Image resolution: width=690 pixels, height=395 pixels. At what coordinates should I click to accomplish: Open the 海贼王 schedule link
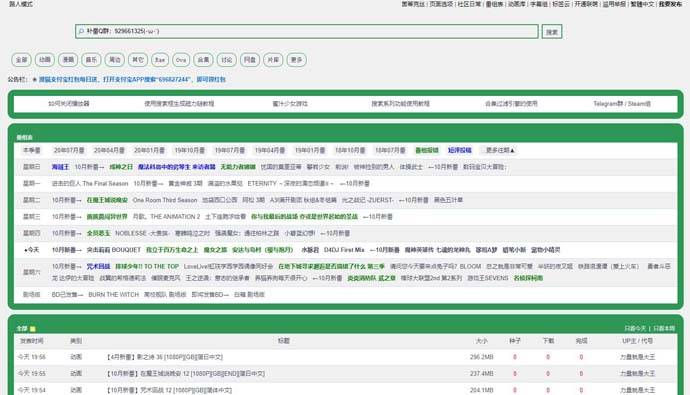coord(60,167)
